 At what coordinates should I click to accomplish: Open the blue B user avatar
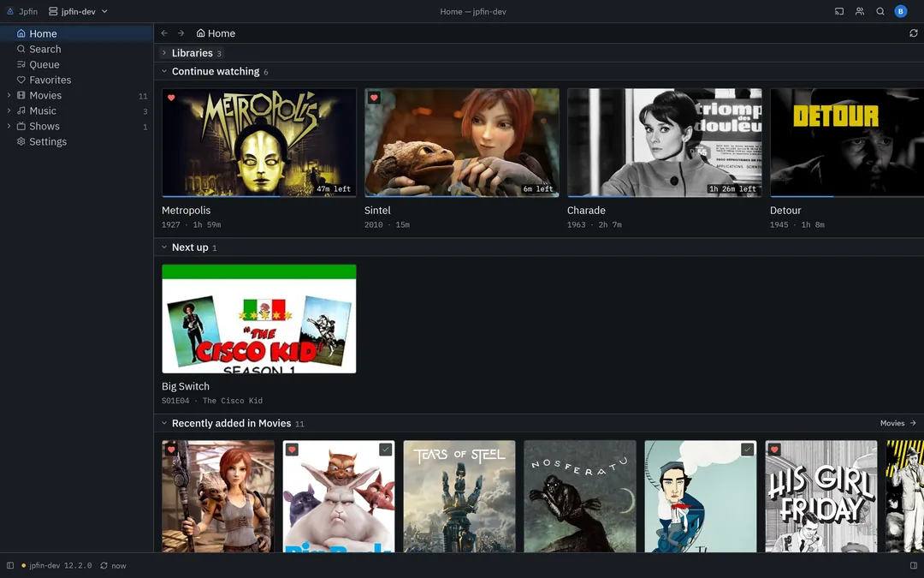click(900, 11)
